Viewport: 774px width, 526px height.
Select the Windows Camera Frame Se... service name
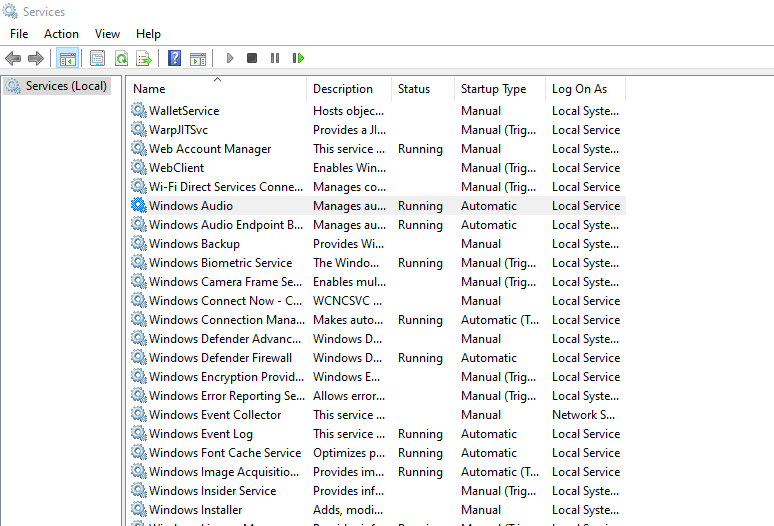[226, 282]
